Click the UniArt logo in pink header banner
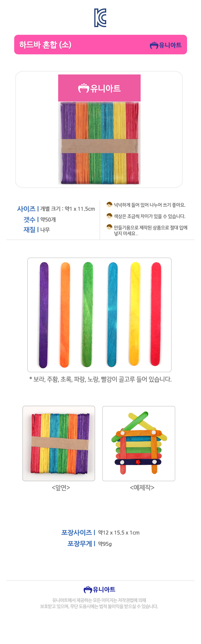The width and height of the screenshot is (201, 644). pyautogui.click(x=166, y=45)
